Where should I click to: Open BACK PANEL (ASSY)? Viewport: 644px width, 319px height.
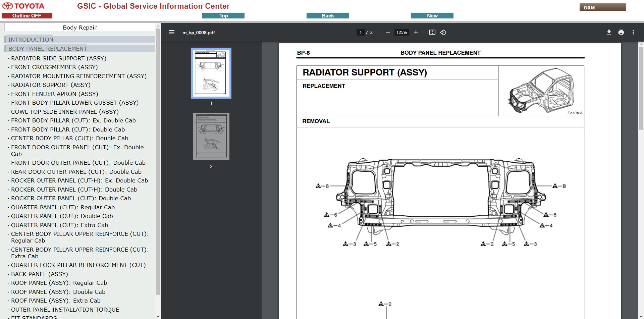point(40,274)
